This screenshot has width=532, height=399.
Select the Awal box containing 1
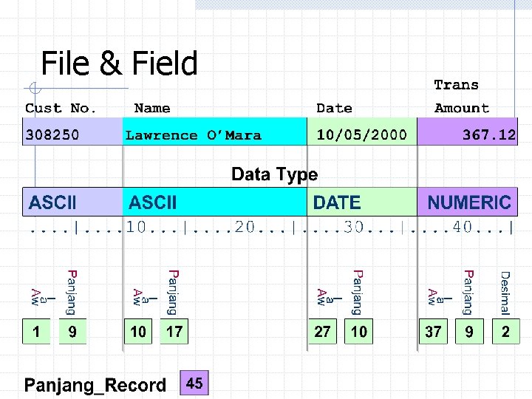coord(36,332)
